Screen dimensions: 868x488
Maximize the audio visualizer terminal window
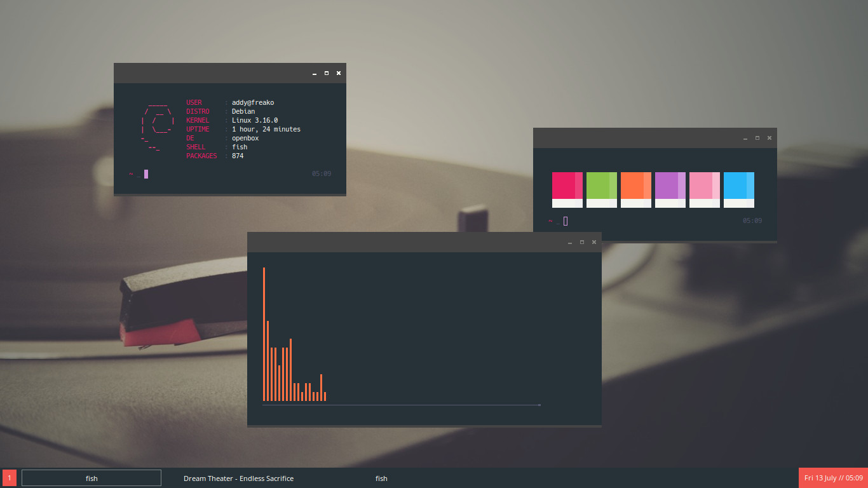(582, 242)
